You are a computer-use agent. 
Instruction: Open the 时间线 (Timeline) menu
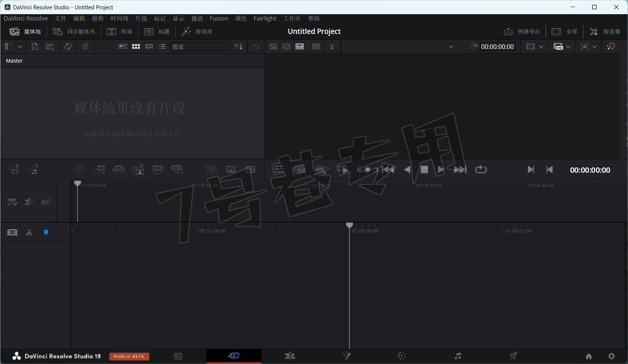[x=119, y=18]
